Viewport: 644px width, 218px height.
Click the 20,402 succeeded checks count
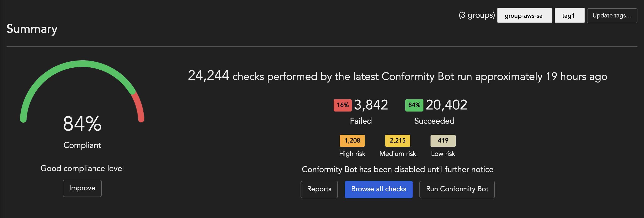point(446,105)
